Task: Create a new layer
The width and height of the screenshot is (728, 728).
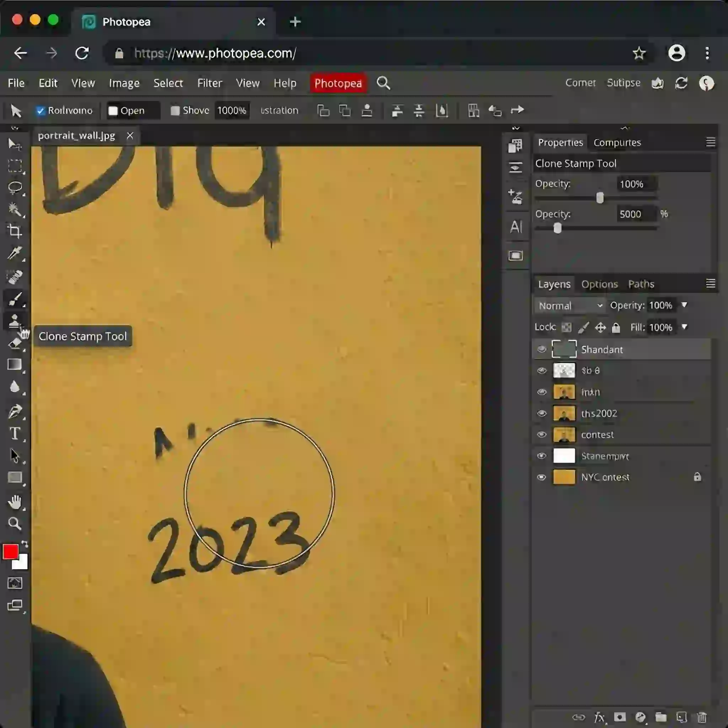Action: point(681,717)
